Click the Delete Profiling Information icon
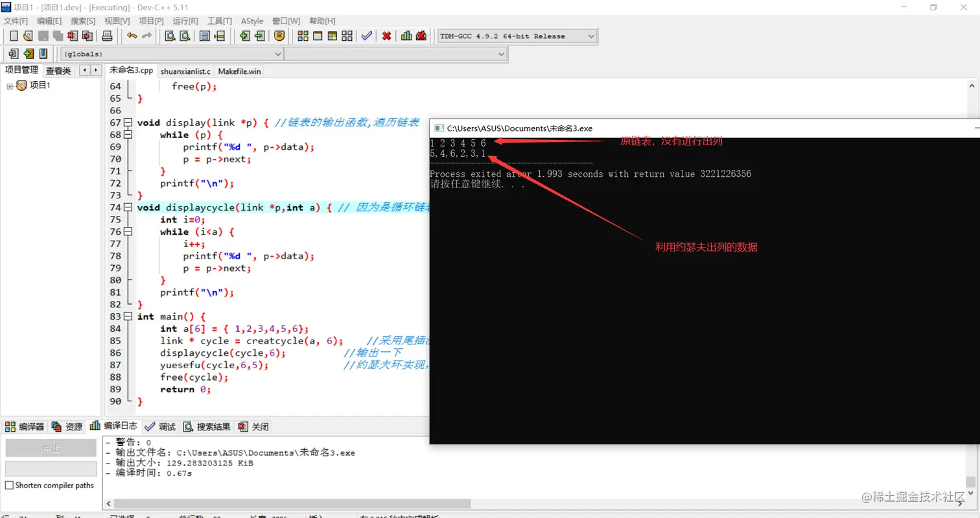980x518 pixels. pos(422,36)
